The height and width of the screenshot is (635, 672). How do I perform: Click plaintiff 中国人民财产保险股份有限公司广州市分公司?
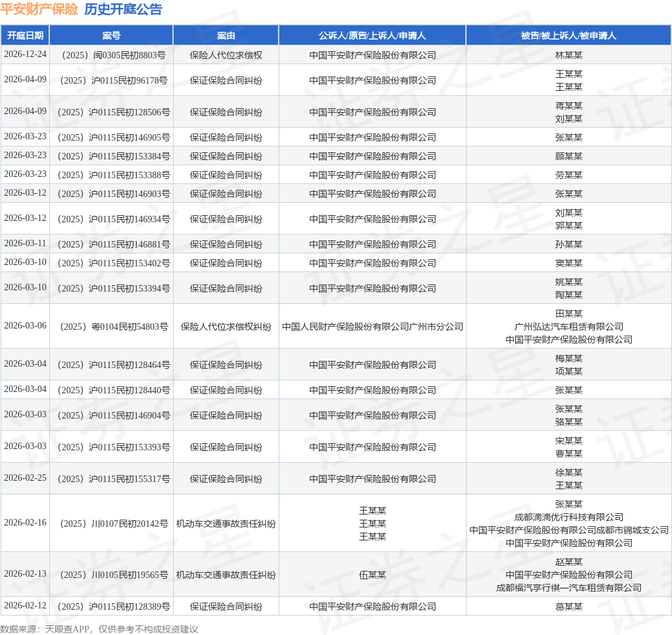tap(372, 327)
